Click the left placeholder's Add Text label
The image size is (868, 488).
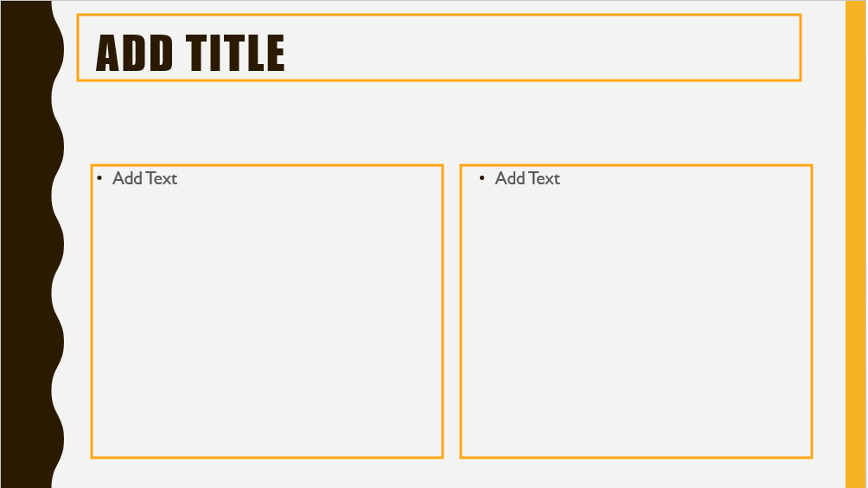(x=144, y=178)
